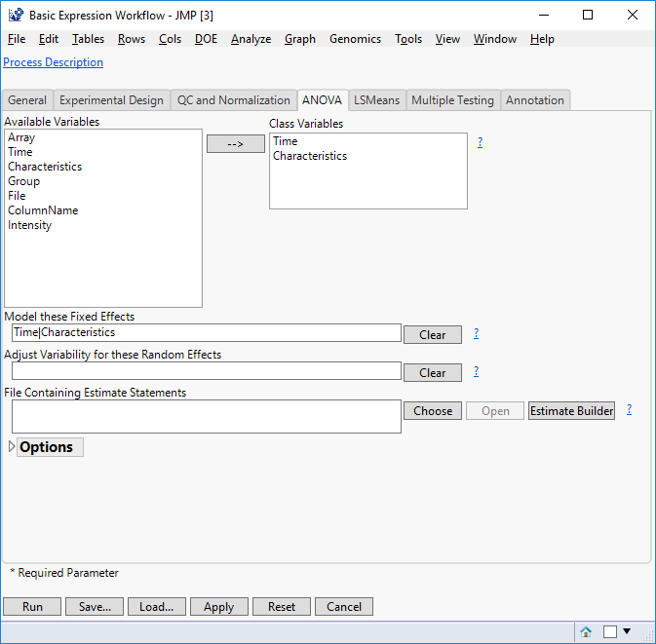Click the Run button
Image resolution: width=656 pixels, height=644 pixels.
click(x=32, y=607)
